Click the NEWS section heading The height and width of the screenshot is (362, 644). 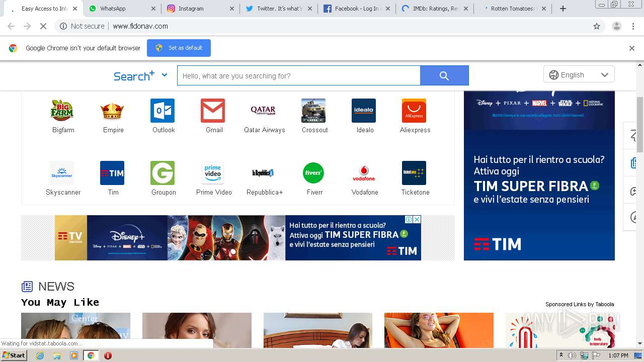[x=56, y=287]
